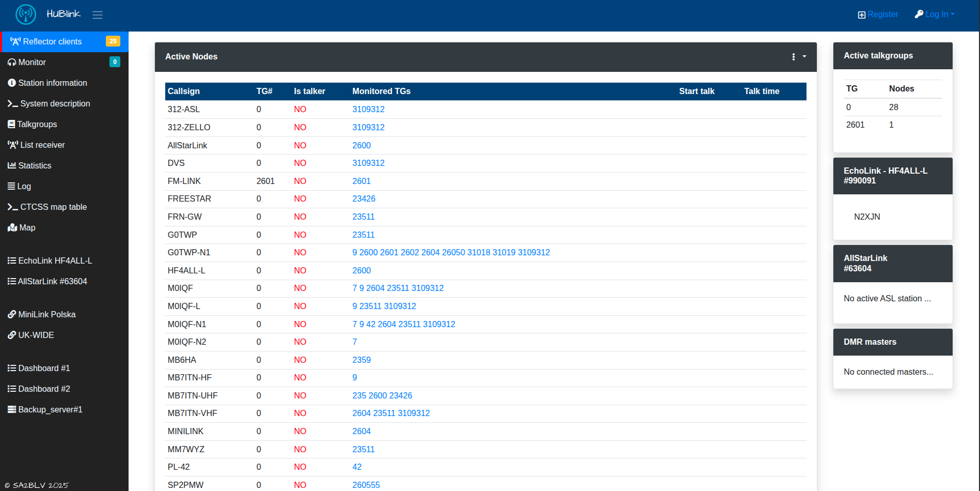This screenshot has height=491, width=980.
Task: Toggle the hamburger sidebar menu
Action: pyautogui.click(x=98, y=15)
